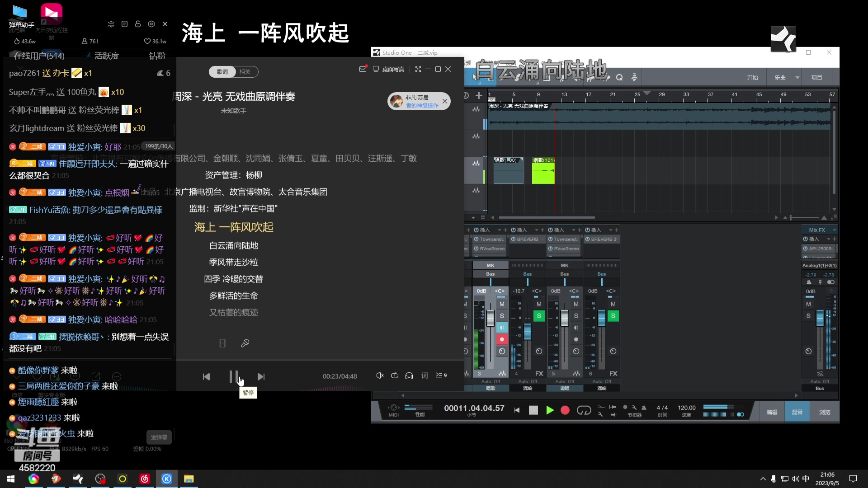Unsolo mixer channel 4 混响
868x488 pixels.
point(539,316)
